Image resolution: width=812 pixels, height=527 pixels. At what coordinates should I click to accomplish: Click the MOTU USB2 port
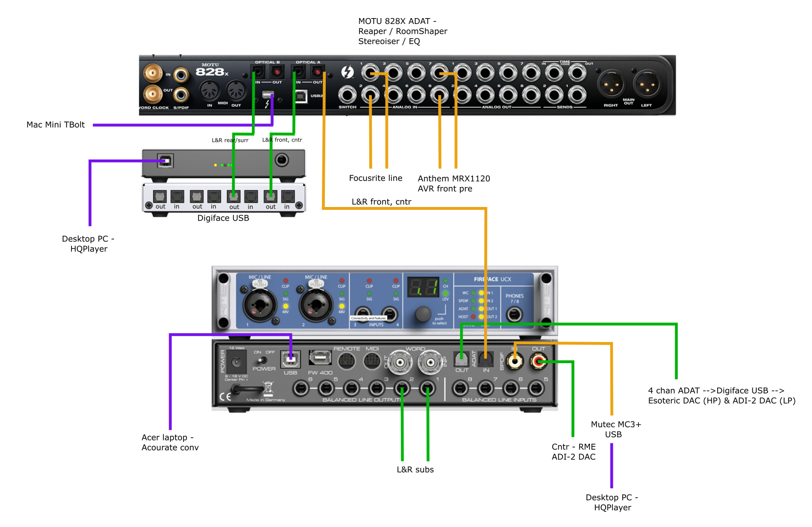tap(301, 96)
